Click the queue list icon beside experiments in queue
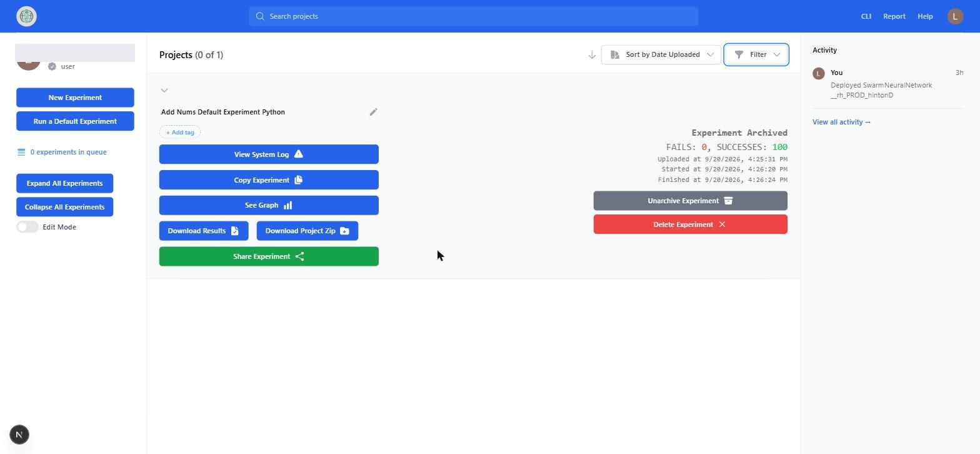Screen dimensions: 980x454 pos(21,152)
